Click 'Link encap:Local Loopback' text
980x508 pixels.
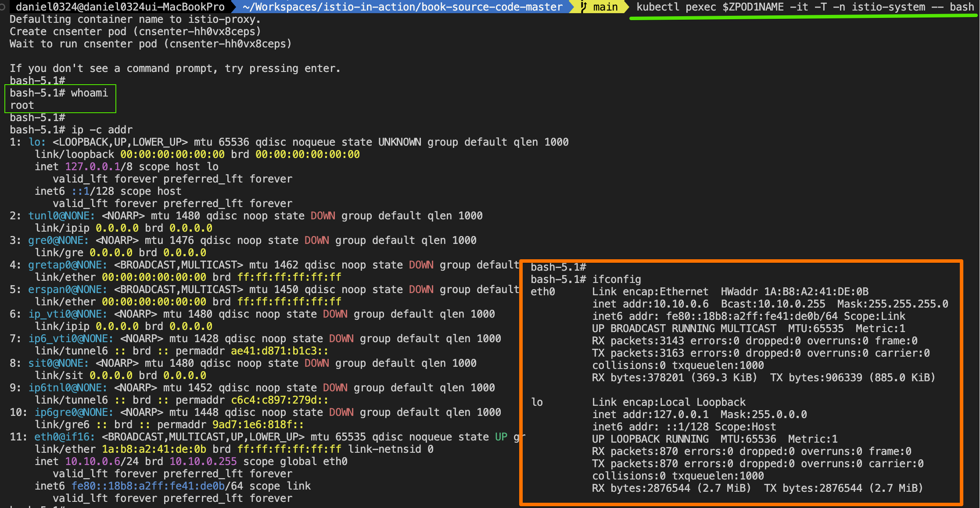tap(668, 402)
